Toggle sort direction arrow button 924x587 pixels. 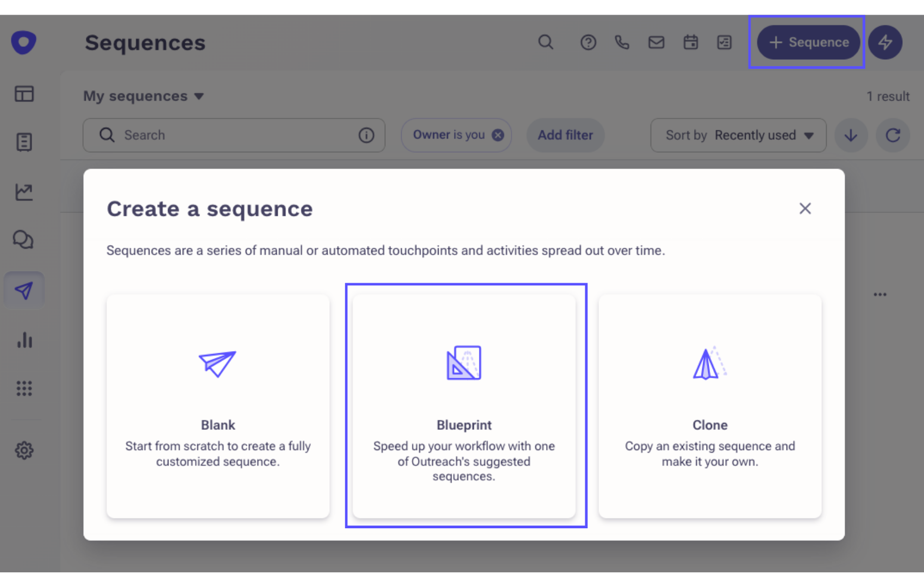click(x=851, y=135)
